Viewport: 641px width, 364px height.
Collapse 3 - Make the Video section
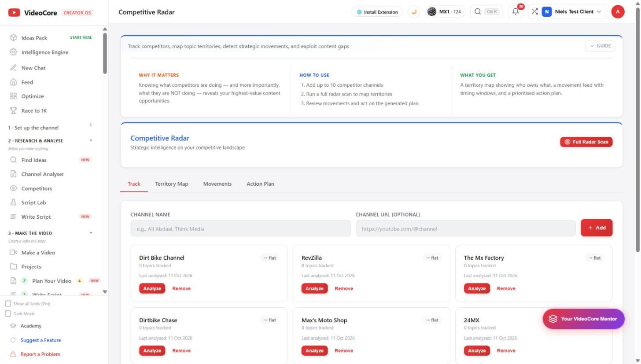(50, 233)
